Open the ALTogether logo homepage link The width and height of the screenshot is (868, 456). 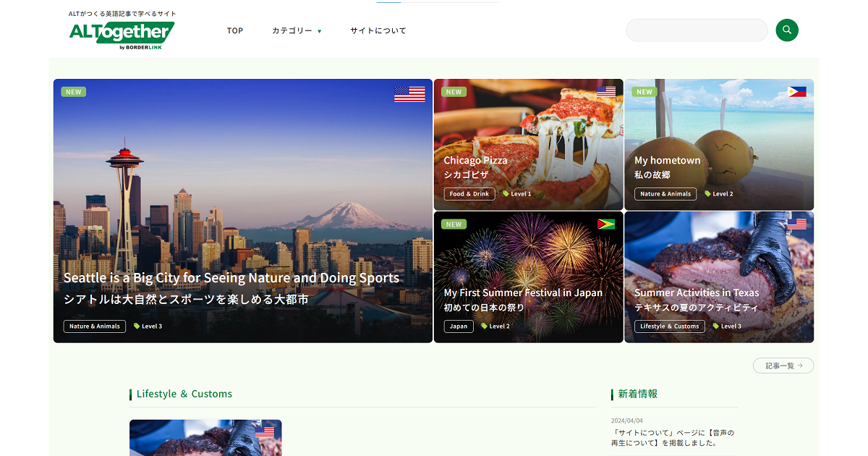click(x=122, y=35)
